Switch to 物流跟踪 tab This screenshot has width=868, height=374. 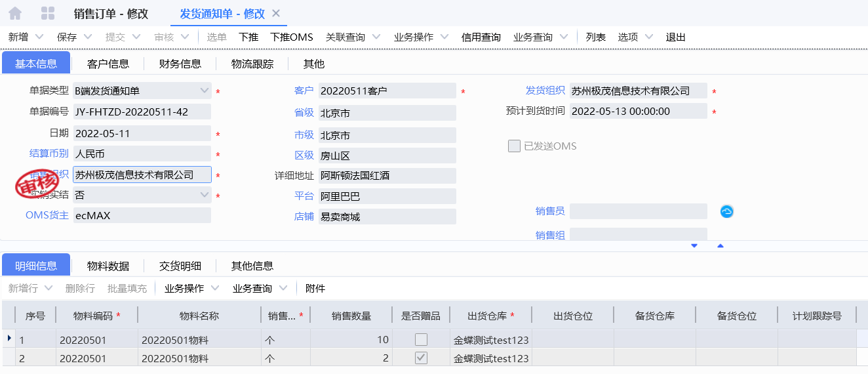(252, 64)
